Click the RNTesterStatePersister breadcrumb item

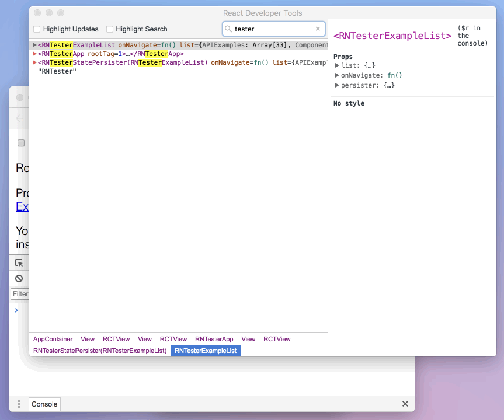(x=99, y=351)
